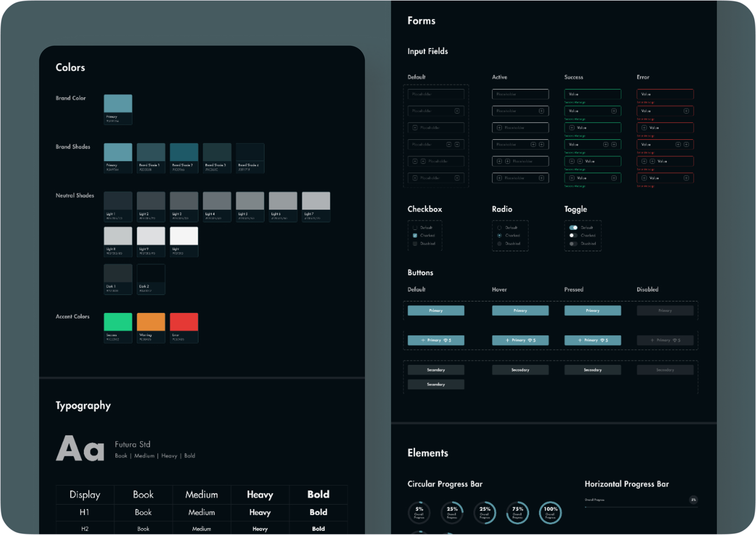Click plus icon in third Active input field
756x535 pixels.
[499, 128]
